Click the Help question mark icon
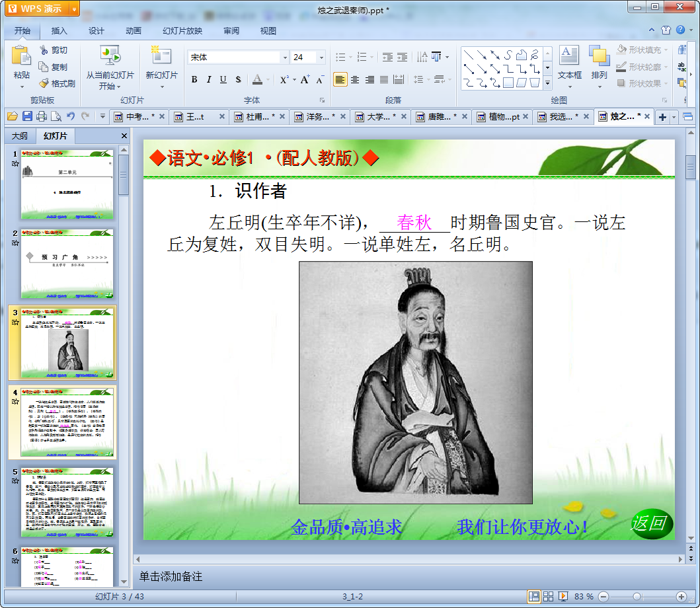The image size is (700, 608). coord(680,30)
